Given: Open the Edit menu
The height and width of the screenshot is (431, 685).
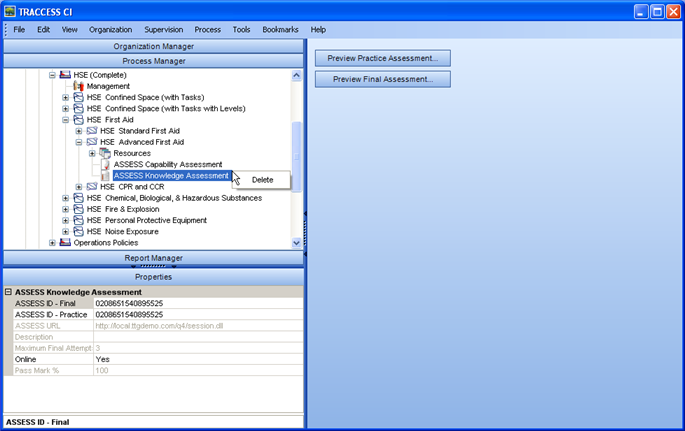Looking at the screenshot, I should (43, 30).
